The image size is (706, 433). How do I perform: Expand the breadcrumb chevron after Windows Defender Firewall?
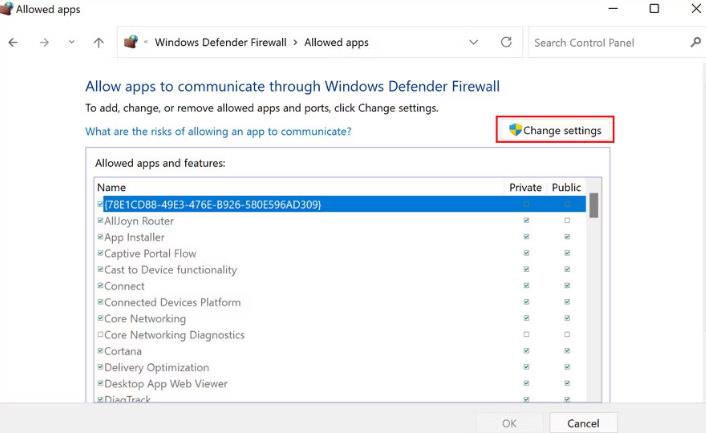295,43
